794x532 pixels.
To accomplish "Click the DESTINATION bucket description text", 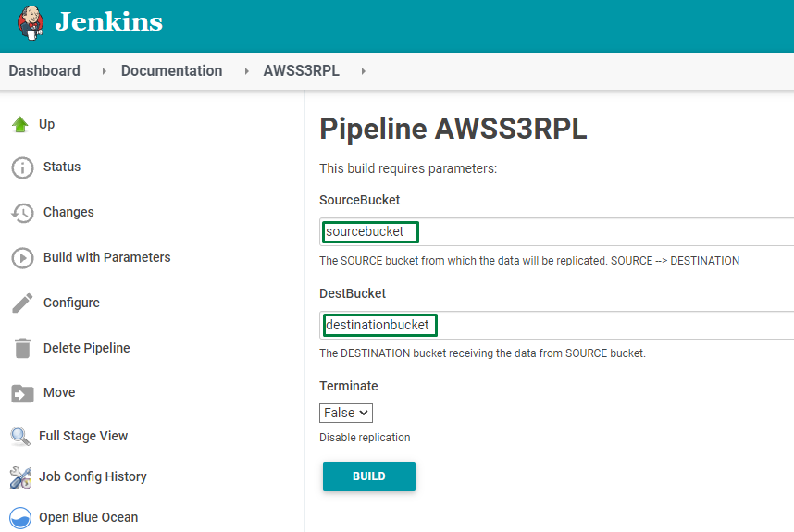I will point(482,353).
